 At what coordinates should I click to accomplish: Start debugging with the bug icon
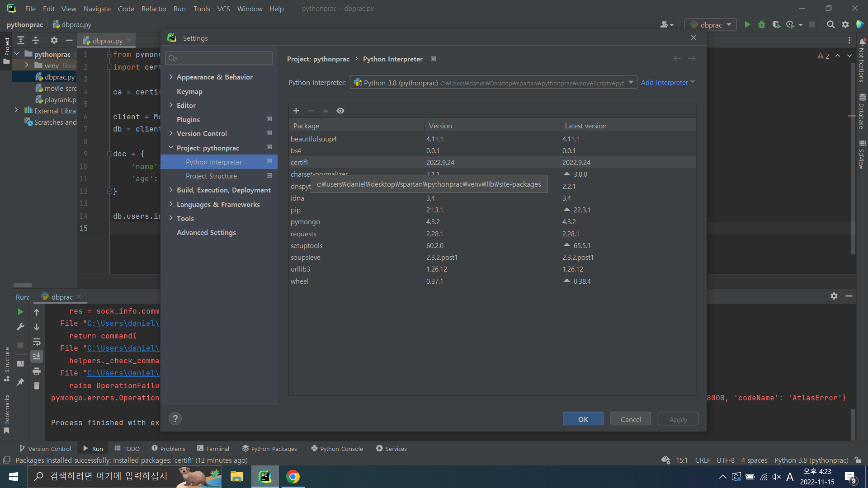click(x=762, y=25)
